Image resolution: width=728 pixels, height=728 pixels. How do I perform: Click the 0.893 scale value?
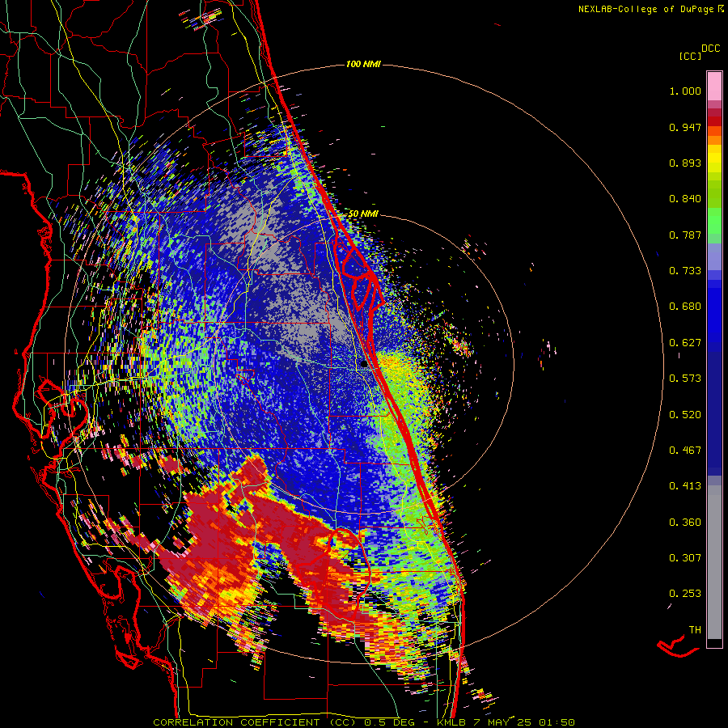point(685,163)
